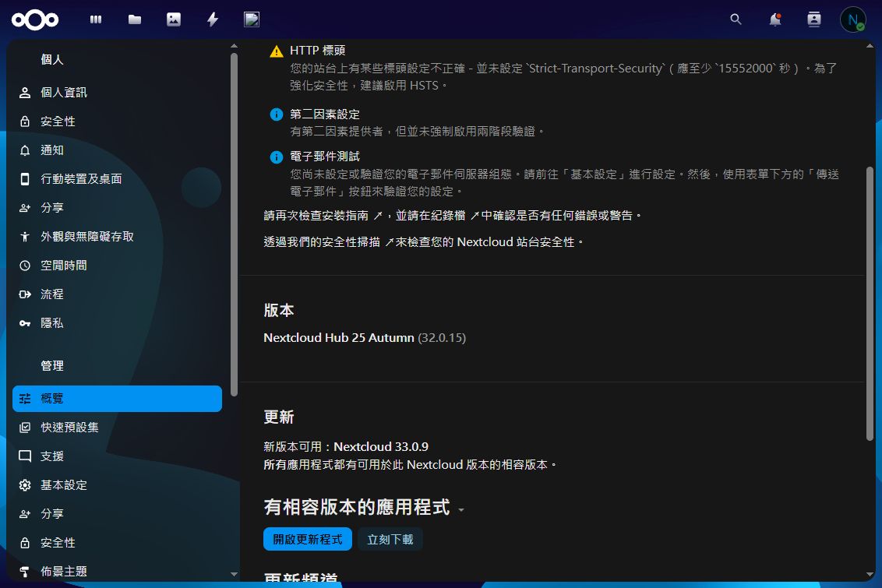Click main content scroll down arrow
This screenshot has height=588, width=882.
click(870, 574)
